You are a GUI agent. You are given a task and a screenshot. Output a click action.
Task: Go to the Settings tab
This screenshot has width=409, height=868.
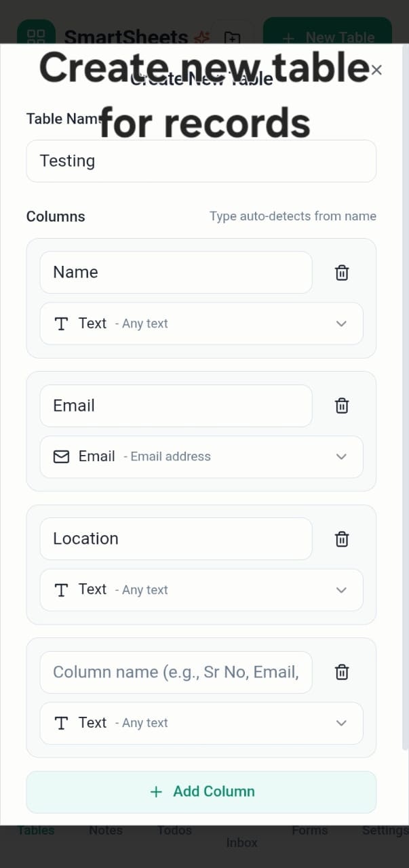point(385,830)
